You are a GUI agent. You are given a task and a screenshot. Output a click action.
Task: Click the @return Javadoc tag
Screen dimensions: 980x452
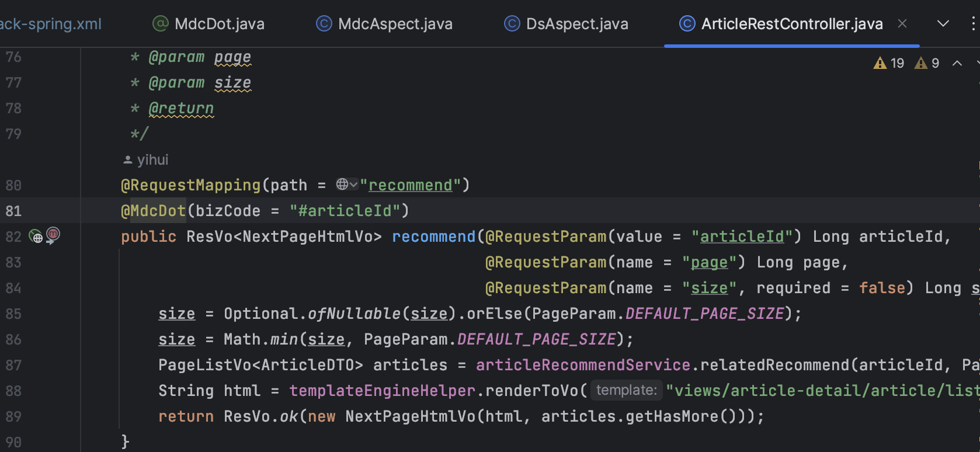click(182, 109)
